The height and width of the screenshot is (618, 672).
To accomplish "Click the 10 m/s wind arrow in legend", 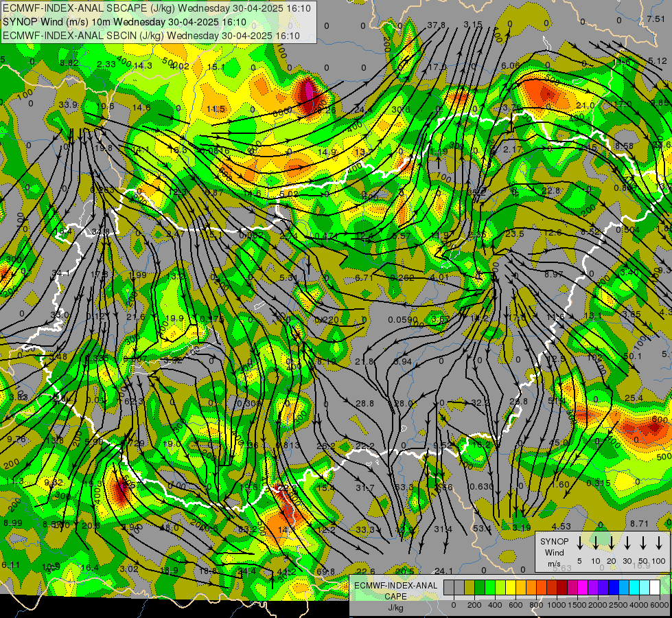I will point(595,543).
